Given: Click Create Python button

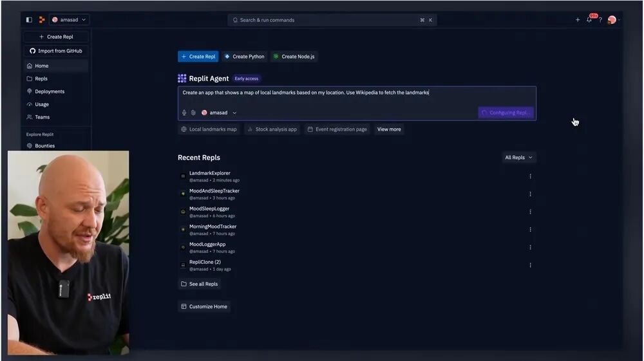Looking at the screenshot, I should [244, 57].
